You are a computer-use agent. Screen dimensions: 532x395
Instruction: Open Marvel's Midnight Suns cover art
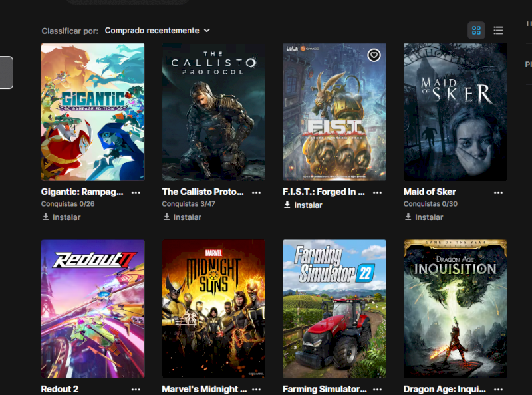(x=213, y=309)
